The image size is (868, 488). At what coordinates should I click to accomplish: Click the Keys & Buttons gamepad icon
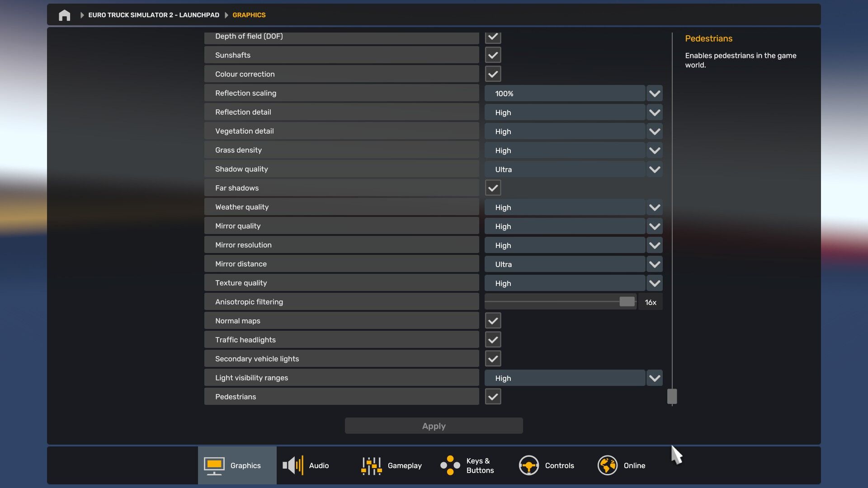point(450,465)
